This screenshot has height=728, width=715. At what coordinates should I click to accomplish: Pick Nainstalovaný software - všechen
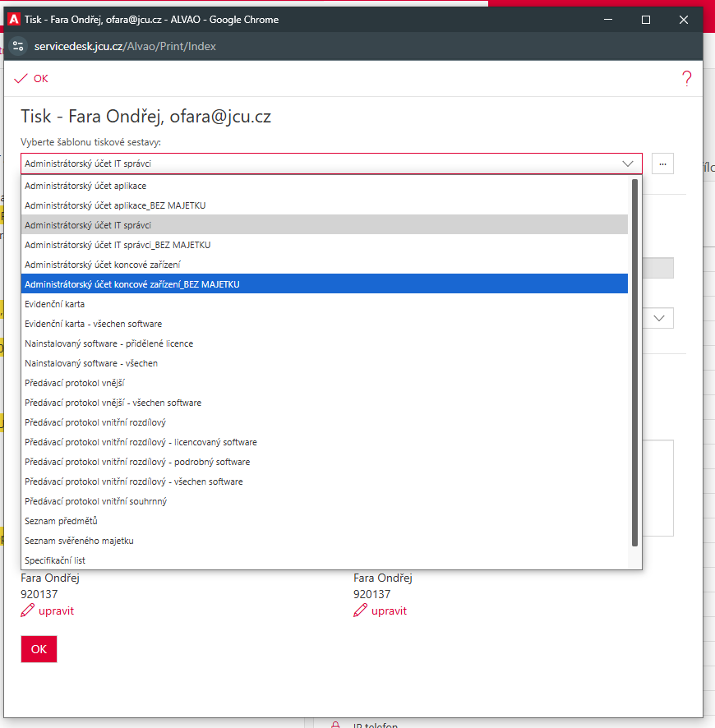click(x=91, y=363)
